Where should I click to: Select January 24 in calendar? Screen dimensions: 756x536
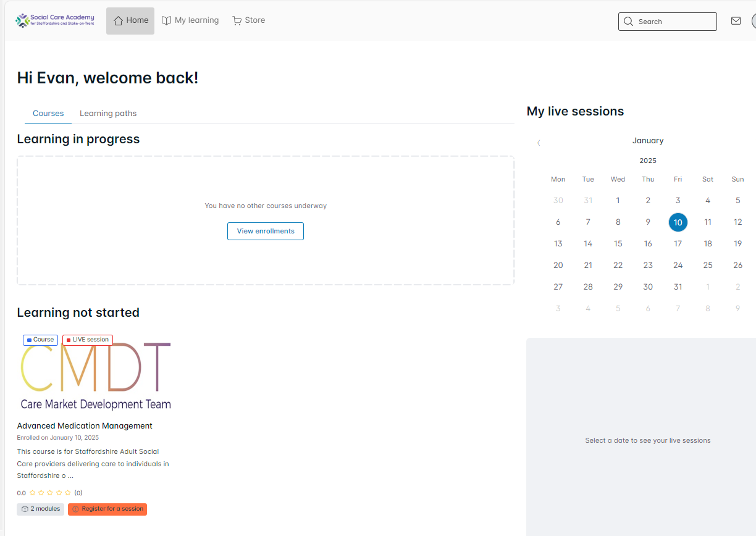(x=678, y=266)
